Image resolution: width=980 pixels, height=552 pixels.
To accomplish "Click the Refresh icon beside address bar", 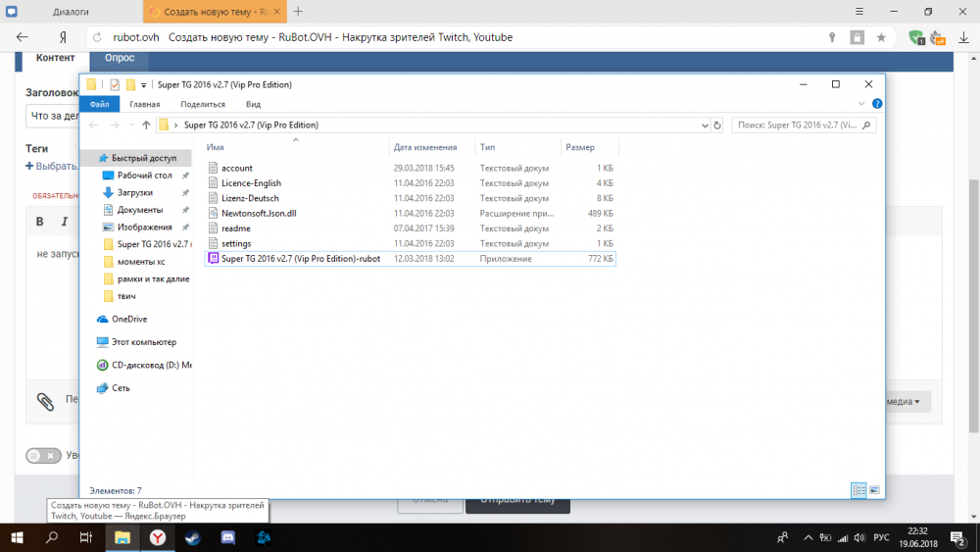I will pyautogui.click(x=717, y=125).
